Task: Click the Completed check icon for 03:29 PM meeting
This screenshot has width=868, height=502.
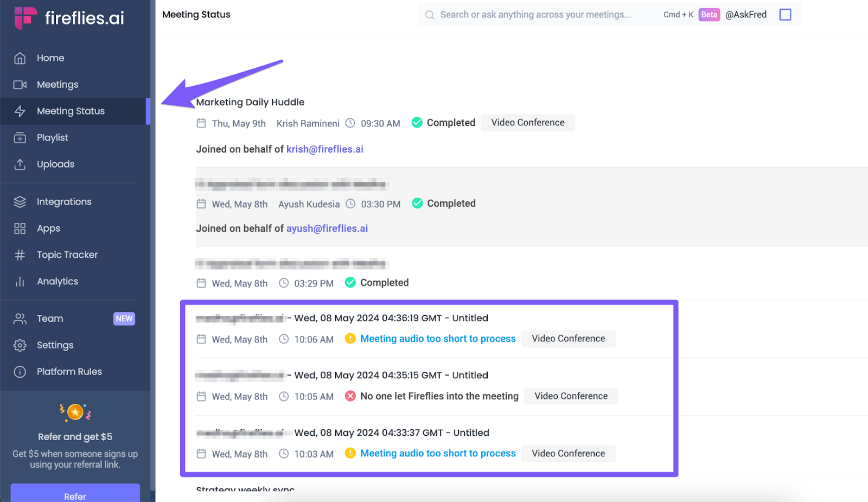Action: pos(350,282)
